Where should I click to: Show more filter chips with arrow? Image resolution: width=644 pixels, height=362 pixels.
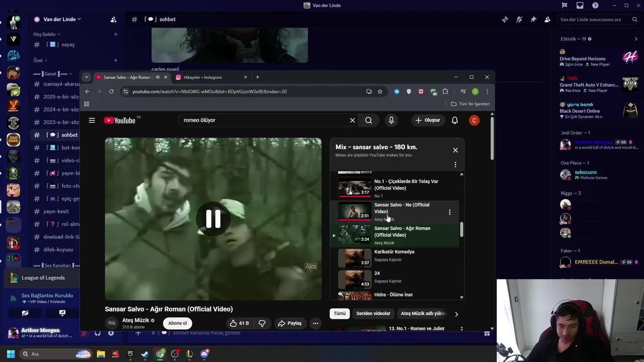[x=456, y=314]
